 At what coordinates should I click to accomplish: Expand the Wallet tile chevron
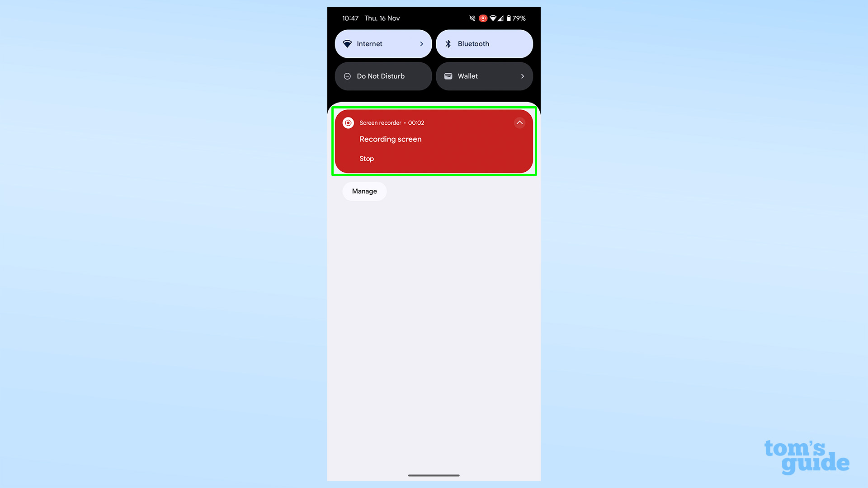click(x=522, y=75)
